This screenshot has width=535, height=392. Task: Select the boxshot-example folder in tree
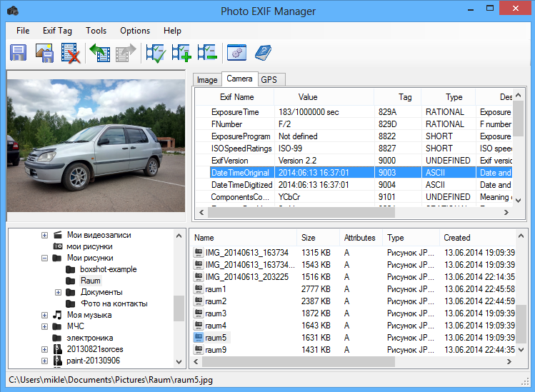tap(108, 269)
